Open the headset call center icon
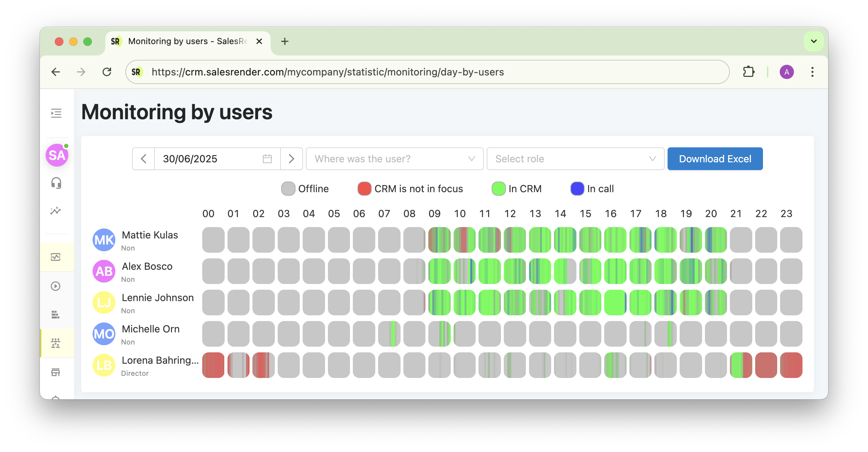Screen dimensions: 868x452 point(56,183)
